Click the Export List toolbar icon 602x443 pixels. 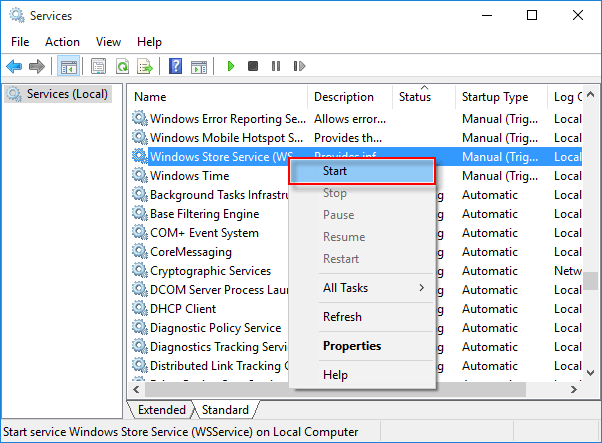pyautogui.click(x=145, y=66)
